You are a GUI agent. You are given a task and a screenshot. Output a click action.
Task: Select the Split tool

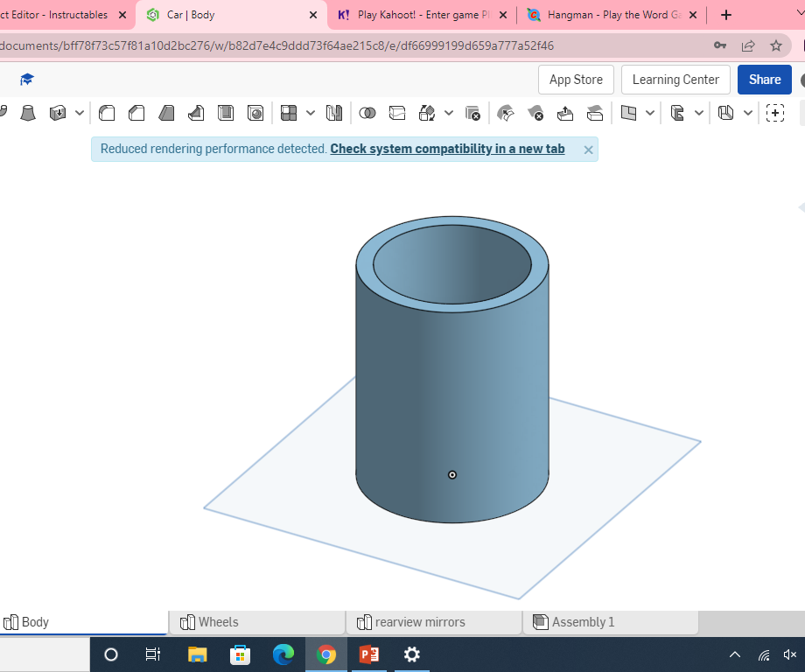pyautogui.click(x=397, y=113)
